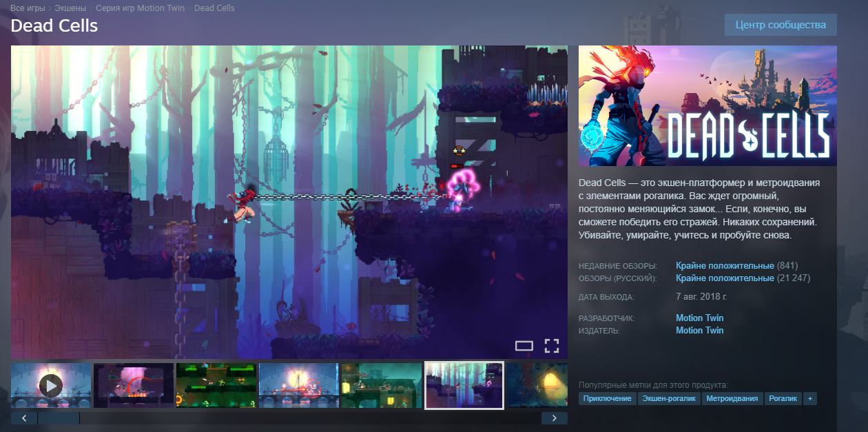
Task: Click the Dead Cells page title
Action: 54,26
